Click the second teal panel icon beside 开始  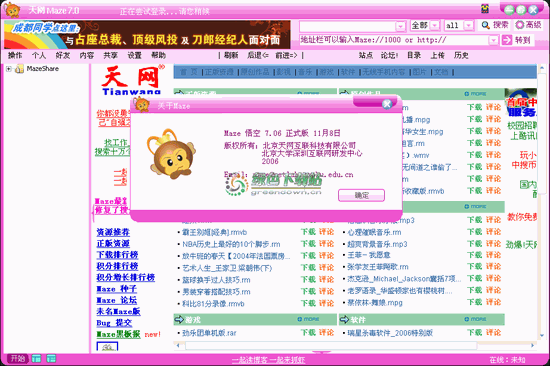[51, 359]
